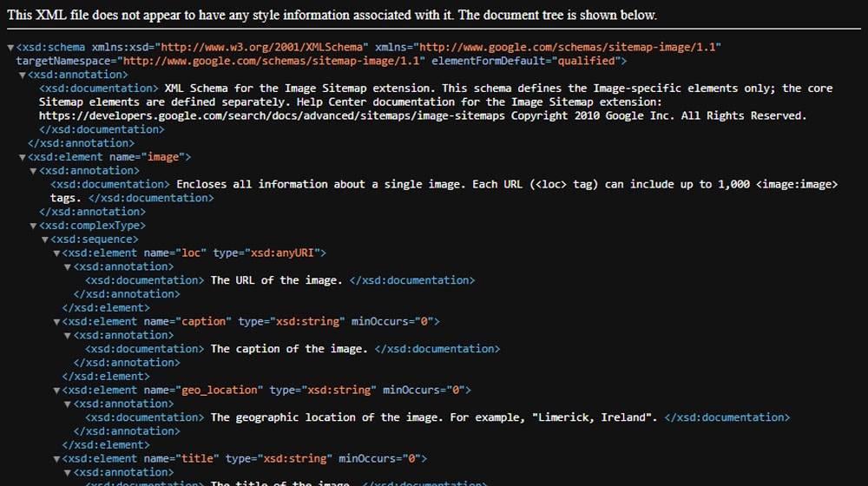Click the 'tags.' continuation documentation line
This screenshot has height=486, width=868.
65,198
